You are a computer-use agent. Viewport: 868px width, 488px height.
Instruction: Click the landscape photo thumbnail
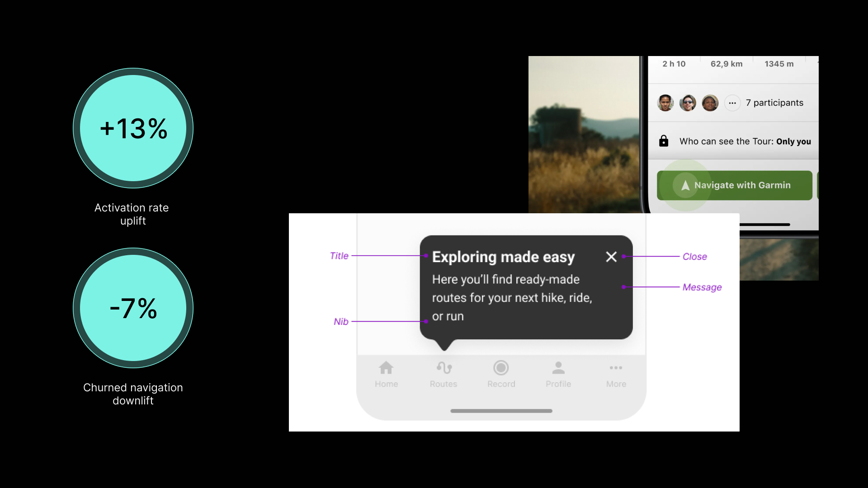[x=584, y=134]
